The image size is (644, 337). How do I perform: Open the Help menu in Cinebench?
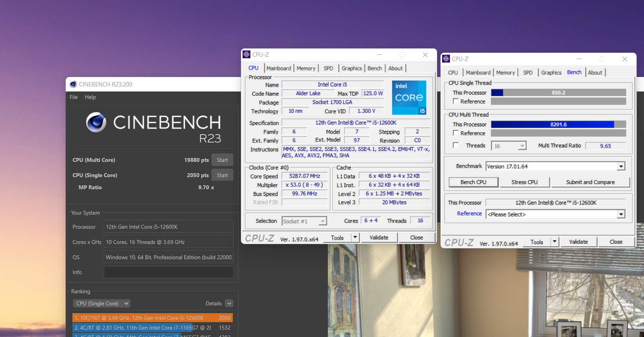(90, 97)
